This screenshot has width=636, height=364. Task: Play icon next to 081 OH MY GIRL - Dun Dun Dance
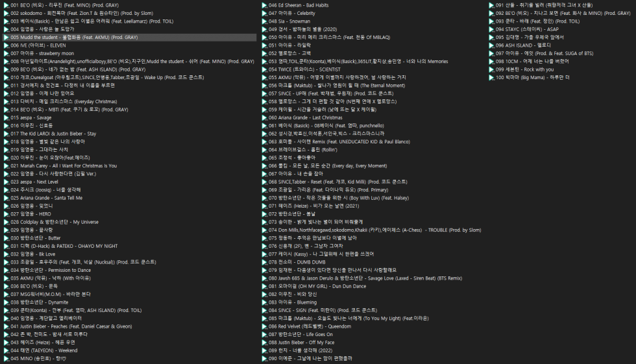[265, 286]
